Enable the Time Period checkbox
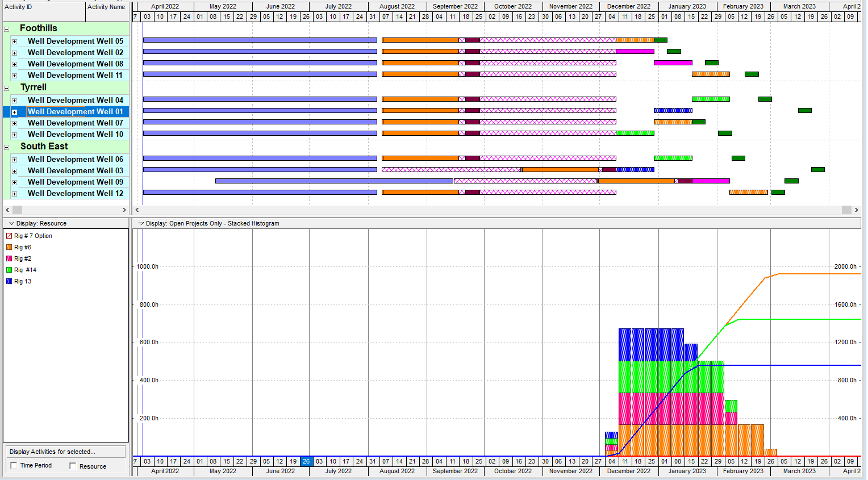Screen dimensions: 868x480 pyautogui.click(x=14, y=466)
